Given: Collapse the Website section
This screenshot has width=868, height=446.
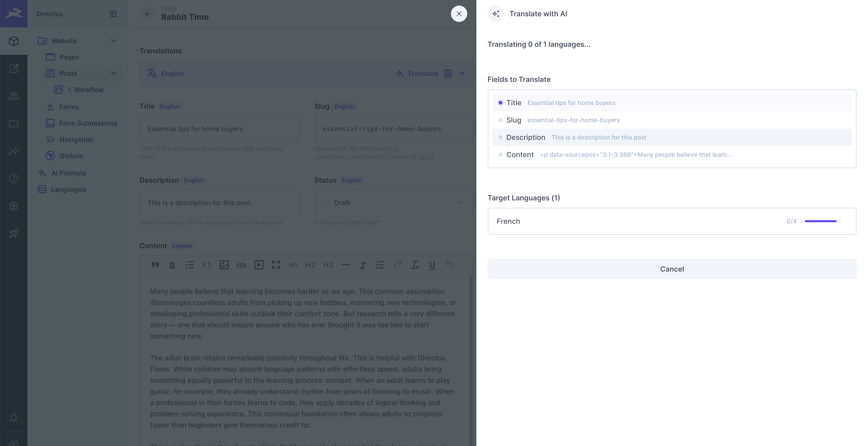Looking at the screenshot, I should pyautogui.click(x=114, y=40).
